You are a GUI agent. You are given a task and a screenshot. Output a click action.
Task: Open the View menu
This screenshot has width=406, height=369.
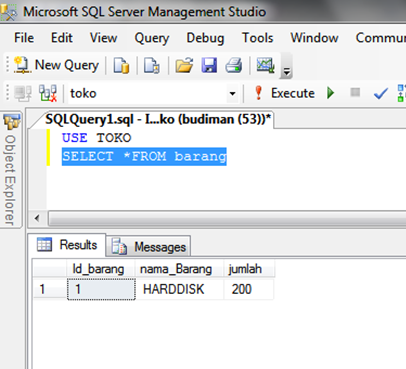tap(103, 38)
